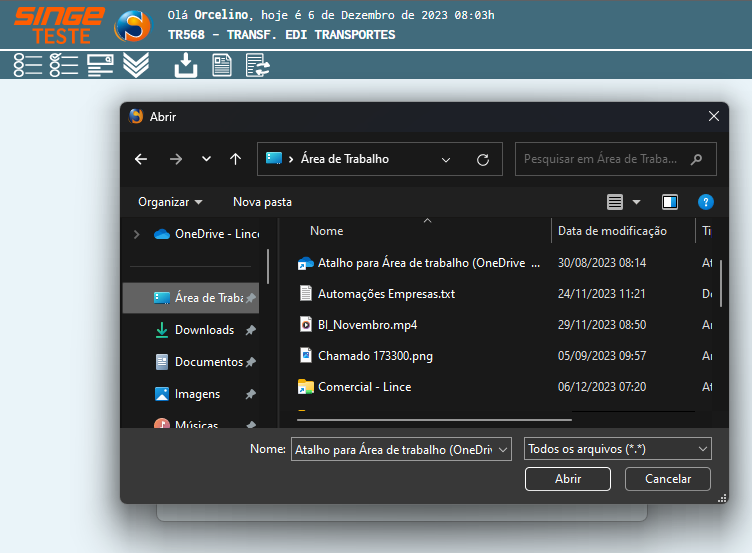752x553 pixels.
Task: Refresh the Área de Trabalho listing
Action: (483, 160)
